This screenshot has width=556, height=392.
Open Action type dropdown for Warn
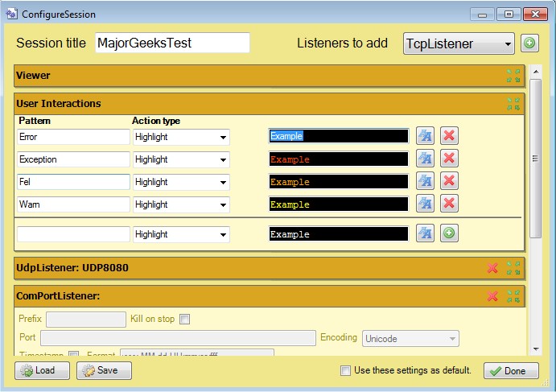(x=181, y=204)
